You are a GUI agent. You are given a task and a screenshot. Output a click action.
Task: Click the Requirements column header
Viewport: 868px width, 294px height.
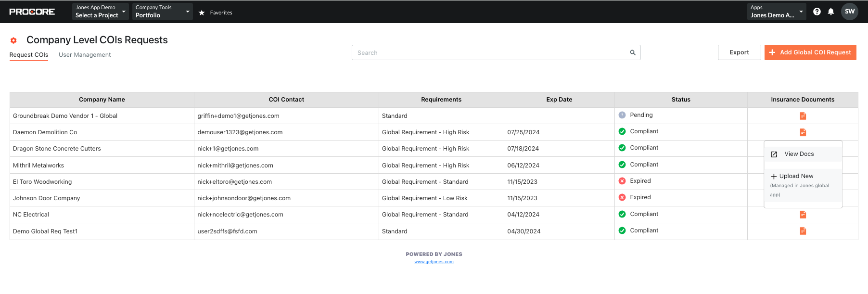coord(441,100)
